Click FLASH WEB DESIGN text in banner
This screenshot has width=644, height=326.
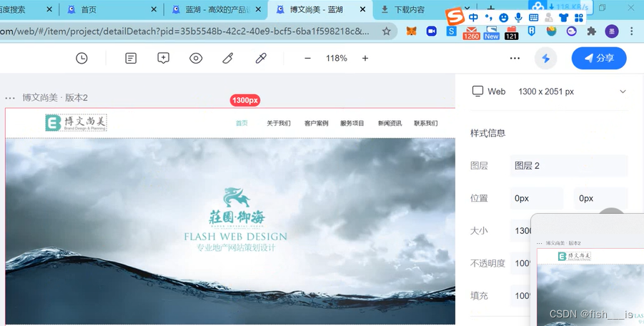(x=235, y=237)
